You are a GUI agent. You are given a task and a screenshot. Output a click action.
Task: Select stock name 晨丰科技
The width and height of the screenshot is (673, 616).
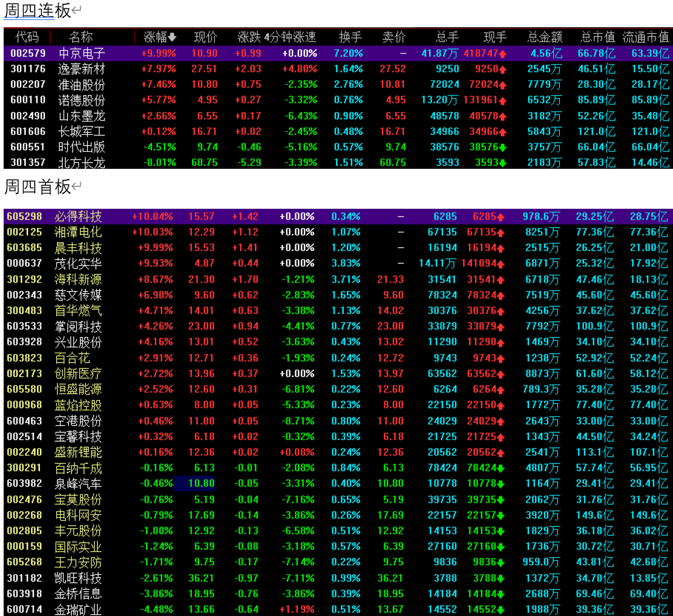tap(78, 247)
